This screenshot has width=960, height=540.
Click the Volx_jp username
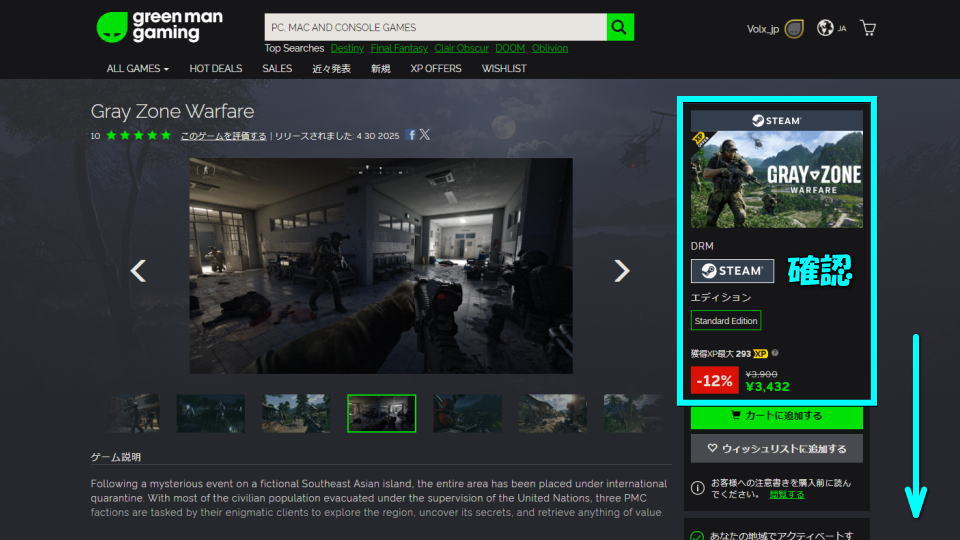[x=762, y=29]
